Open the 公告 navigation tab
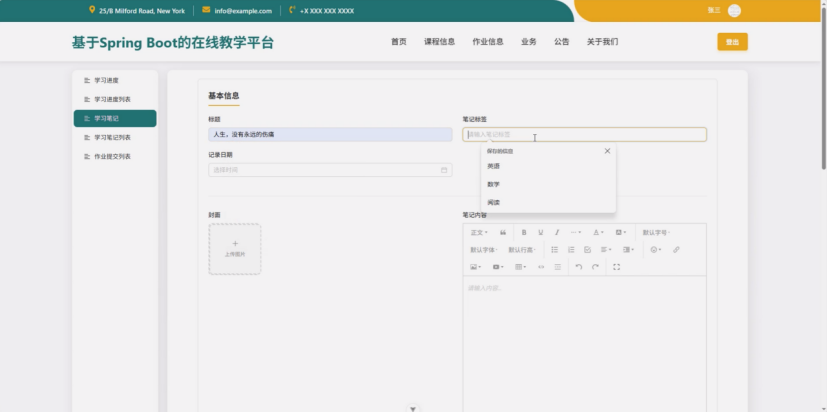The height and width of the screenshot is (412, 827). click(562, 42)
